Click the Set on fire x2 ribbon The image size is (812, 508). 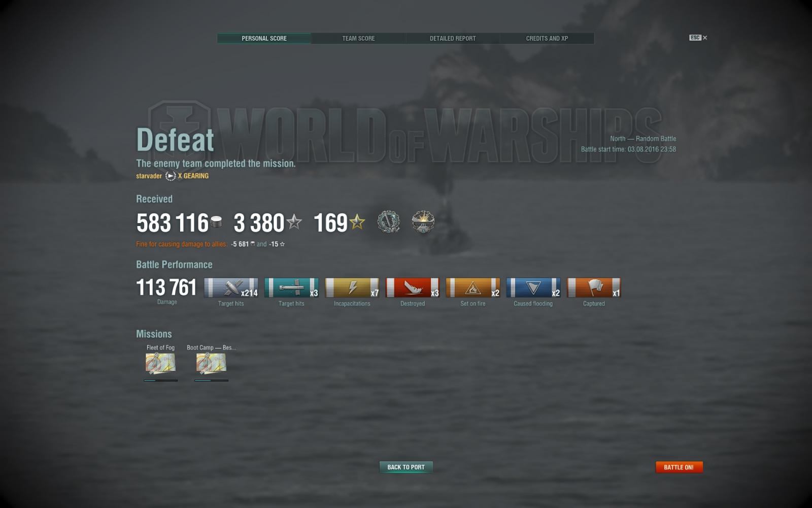(473, 288)
